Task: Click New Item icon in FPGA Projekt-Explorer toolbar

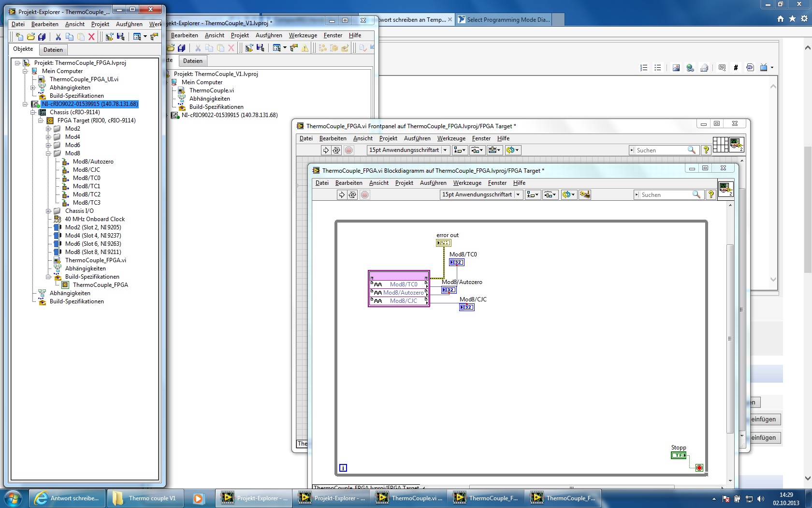Action: [19, 36]
